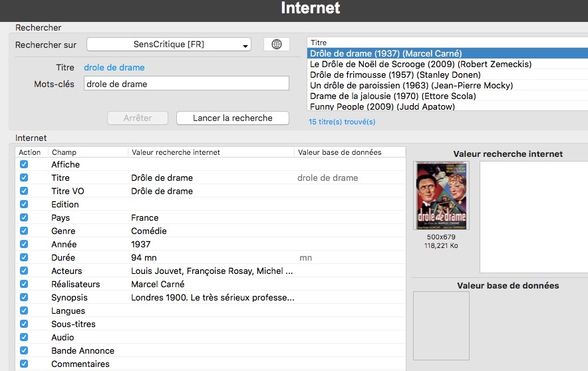Click the empty database poster placeholder

(x=441, y=325)
